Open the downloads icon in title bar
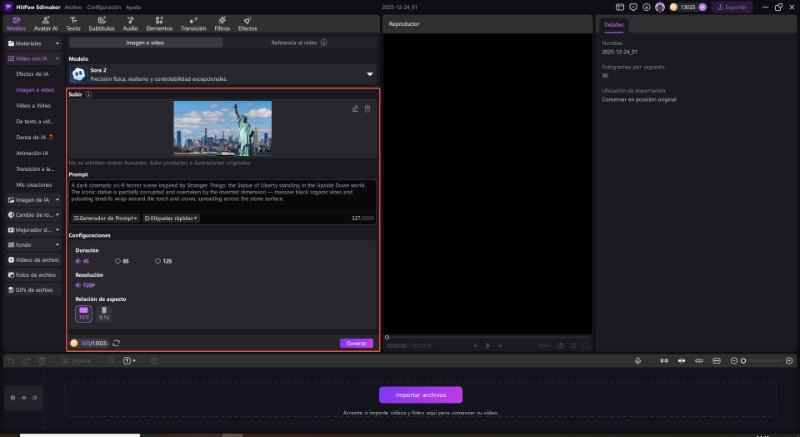The width and height of the screenshot is (800, 437). tap(646, 7)
